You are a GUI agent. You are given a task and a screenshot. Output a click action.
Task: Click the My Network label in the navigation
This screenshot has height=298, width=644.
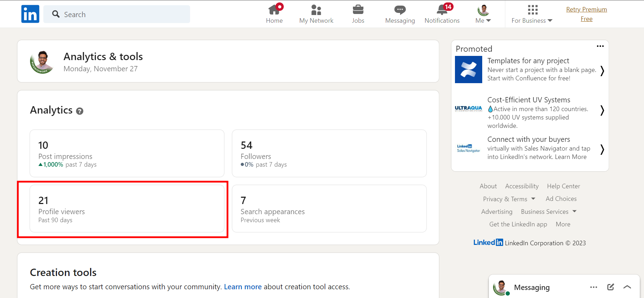316,21
